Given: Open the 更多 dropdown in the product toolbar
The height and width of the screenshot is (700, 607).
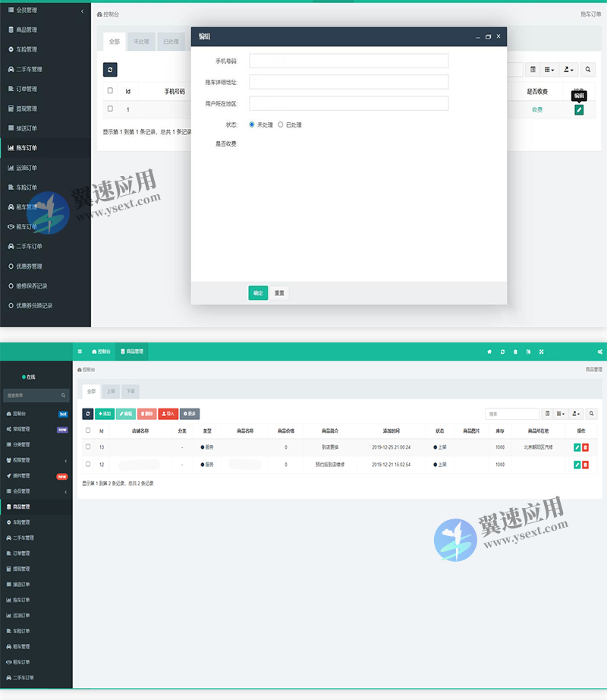Looking at the screenshot, I should tap(189, 414).
